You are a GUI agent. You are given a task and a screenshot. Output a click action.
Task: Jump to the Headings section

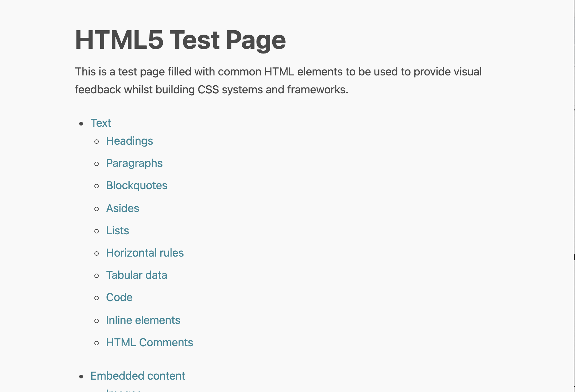coord(129,141)
